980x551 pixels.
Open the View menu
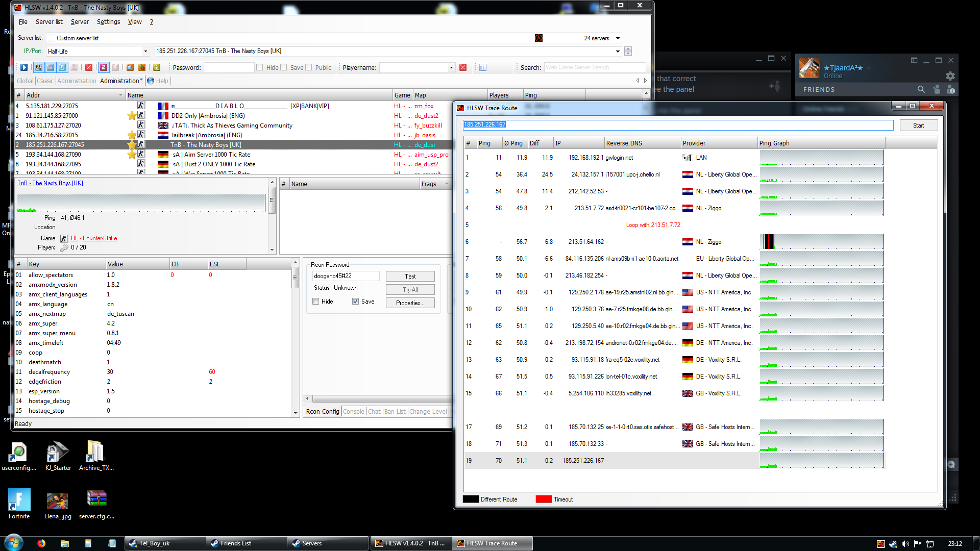pos(135,22)
